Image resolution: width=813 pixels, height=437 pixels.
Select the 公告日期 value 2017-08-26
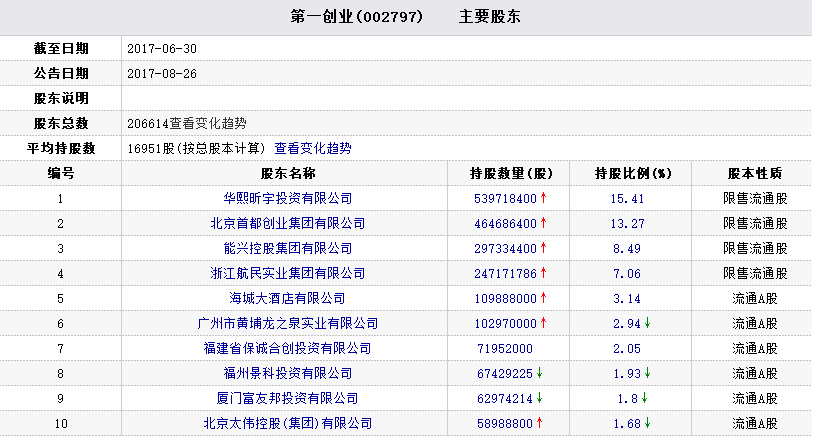(162, 74)
